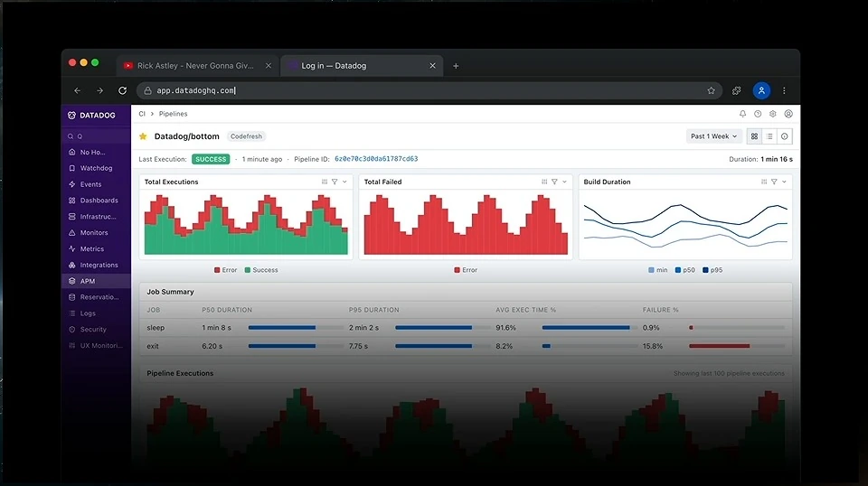Click the help question mark icon
This screenshot has height=486, width=868.
pyautogui.click(x=758, y=113)
